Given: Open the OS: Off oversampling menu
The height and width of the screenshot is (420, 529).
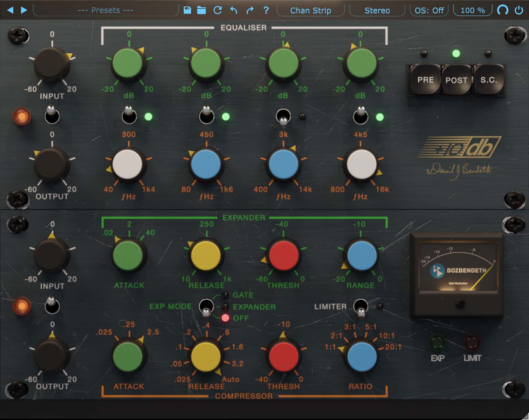Looking at the screenshot, I should coord(429,10).
